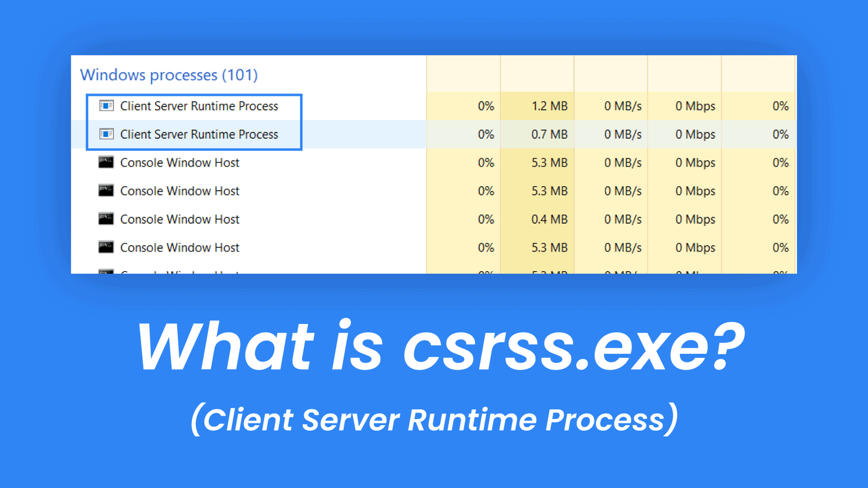Viewport: 868px width, 488px height.
Task: Click the fourth Console Window Host console icon
Action: [106, 247]
